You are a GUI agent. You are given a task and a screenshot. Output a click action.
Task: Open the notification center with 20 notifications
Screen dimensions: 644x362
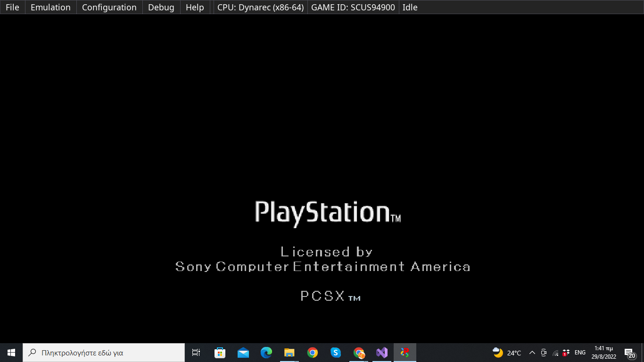pos(630,353)
